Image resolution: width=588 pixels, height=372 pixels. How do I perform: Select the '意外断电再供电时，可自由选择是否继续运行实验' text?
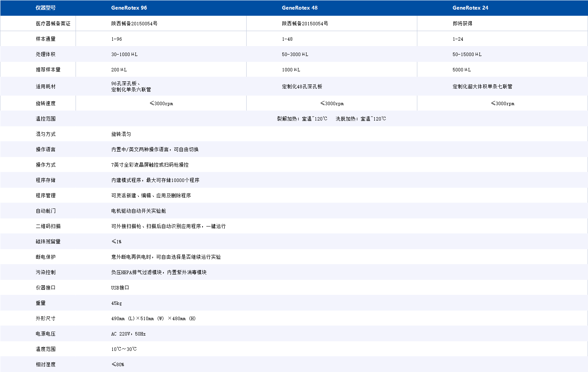pos(166,257)
